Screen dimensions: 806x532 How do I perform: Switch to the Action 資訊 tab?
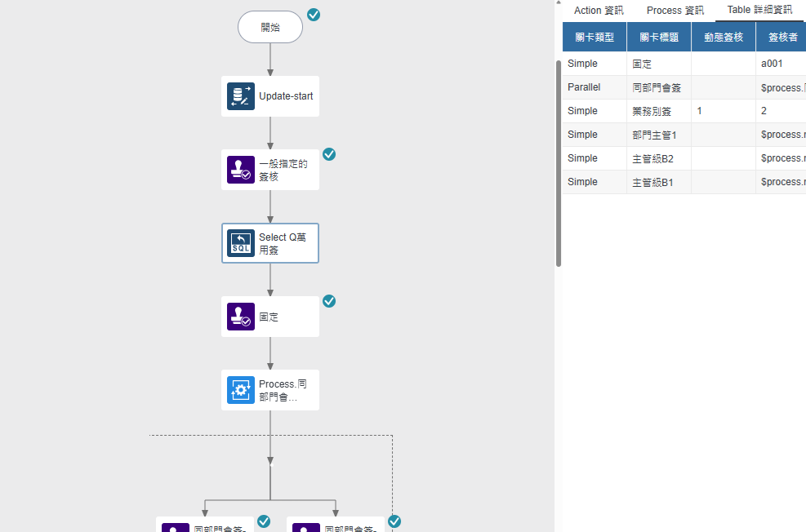pyautogui.click(x=599, y=11)
